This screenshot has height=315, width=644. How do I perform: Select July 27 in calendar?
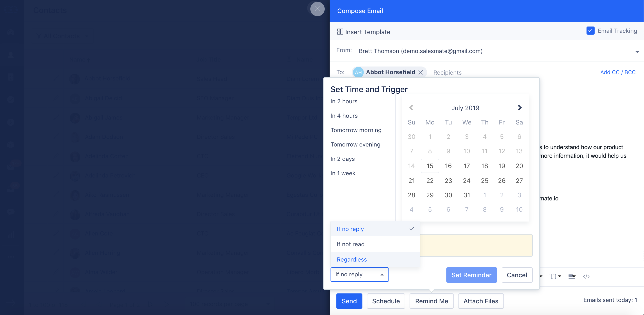click(519, 181)
